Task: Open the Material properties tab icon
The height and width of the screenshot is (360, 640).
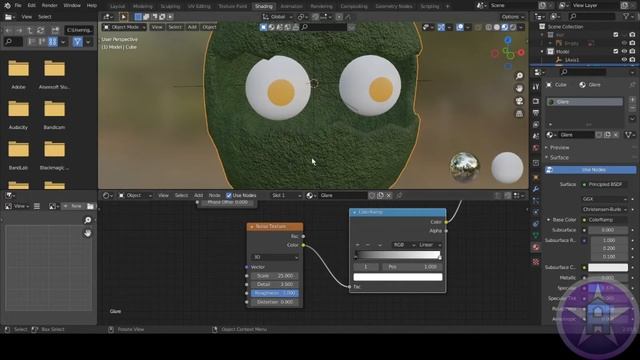Action: pyautogui.click(x=536, y=247)
